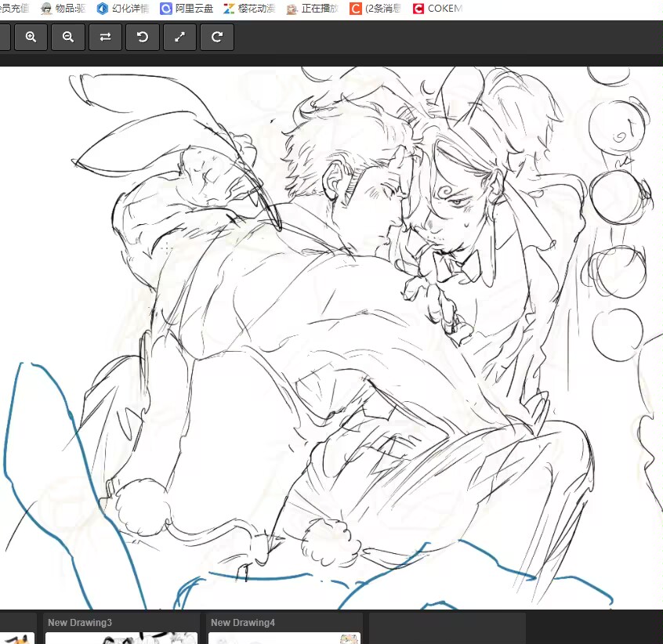Click the 樱花动漫 Z favicon
Screen dimensions: 663x644
pyautogui.click(x=229, y=9)
